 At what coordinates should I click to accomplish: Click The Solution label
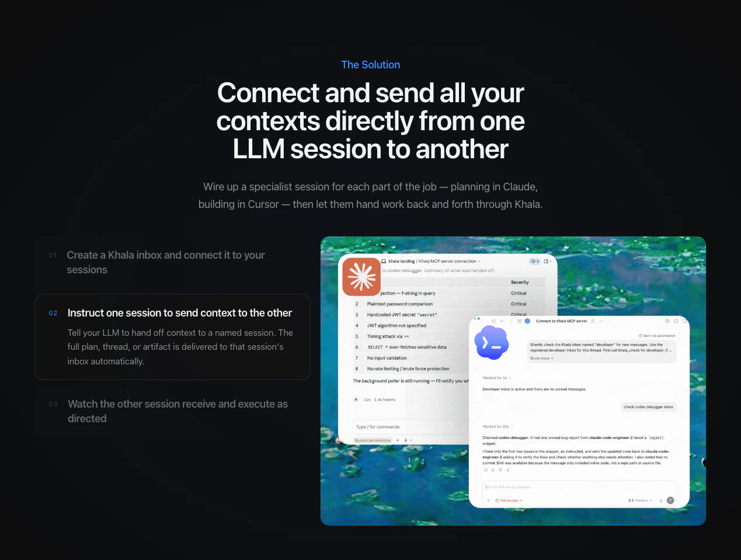(371, 65)
